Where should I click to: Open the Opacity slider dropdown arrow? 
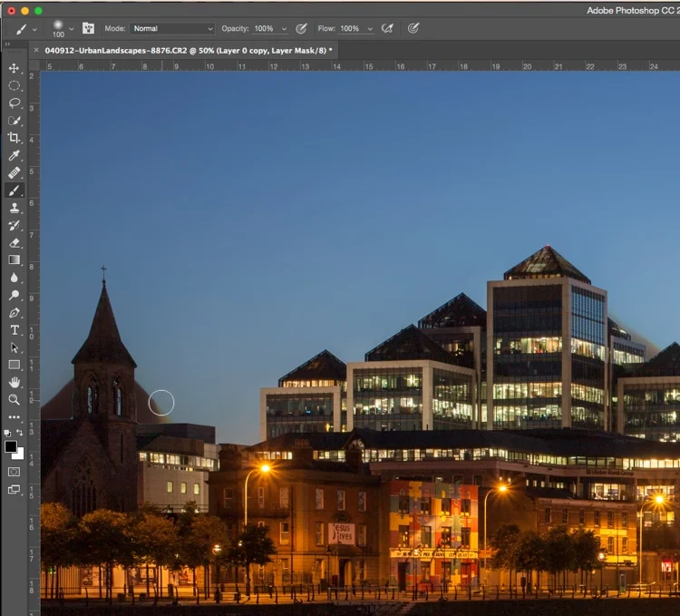[x=284, y=29]
